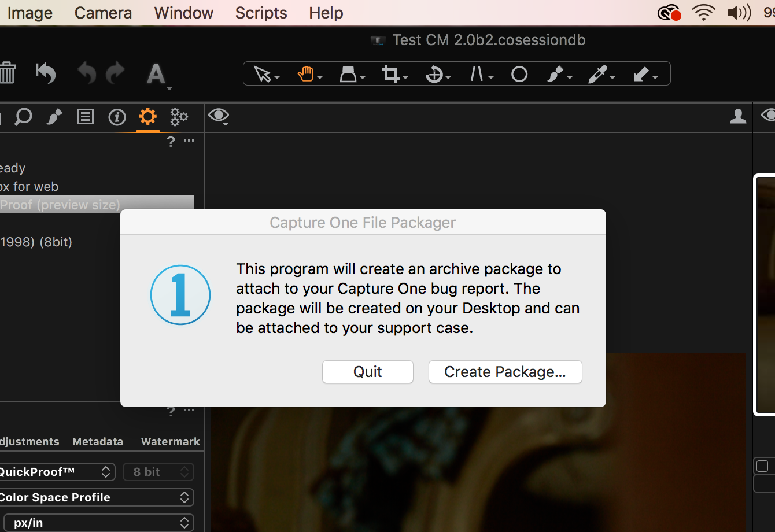
Task: Open the orange gear Output tool tab
Action: (x=148, y=117)
